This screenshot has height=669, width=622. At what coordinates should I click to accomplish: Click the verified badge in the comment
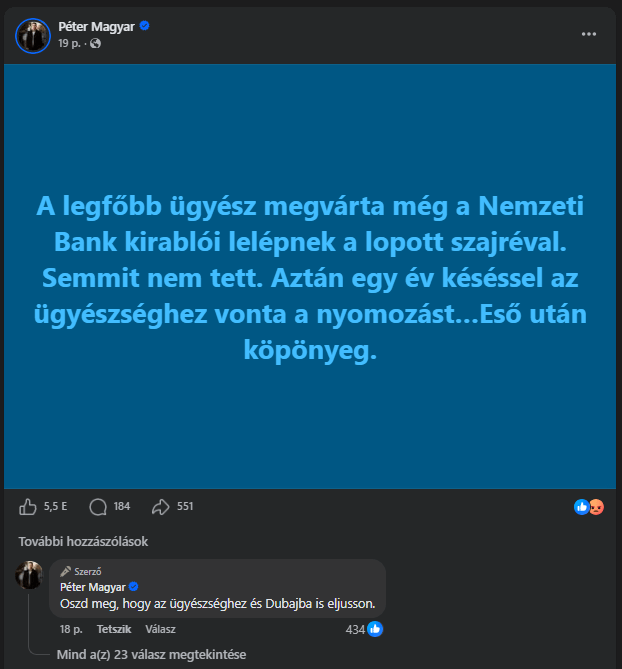132,586
